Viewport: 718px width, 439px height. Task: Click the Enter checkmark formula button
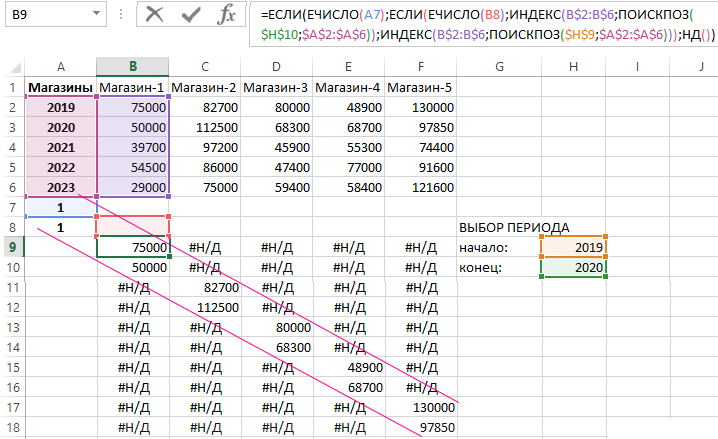tap(191, 14)
